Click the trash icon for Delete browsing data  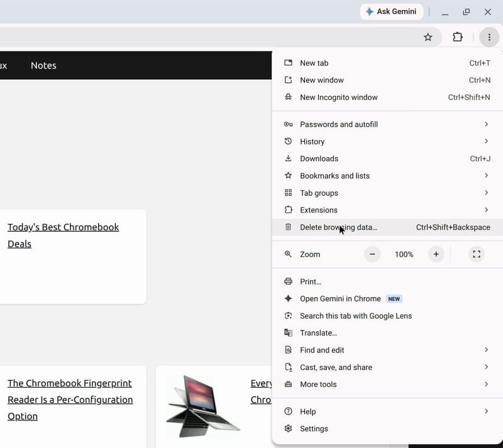tap(288, 227)
